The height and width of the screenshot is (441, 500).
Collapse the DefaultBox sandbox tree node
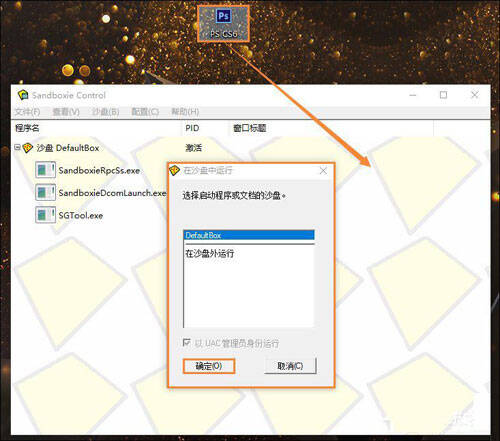(17, 147)
